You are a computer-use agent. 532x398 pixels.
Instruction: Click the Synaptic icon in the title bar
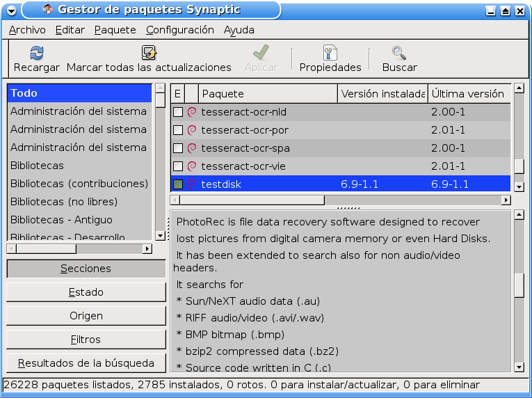48,10
